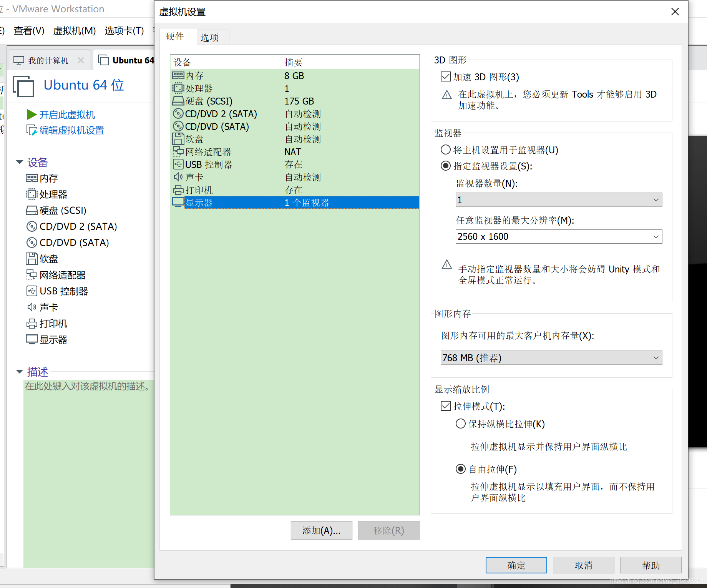Click the 声卡 label in the dialog list
Screen dimensions: 707x588
pyautogui.click(x=194, y=177)
